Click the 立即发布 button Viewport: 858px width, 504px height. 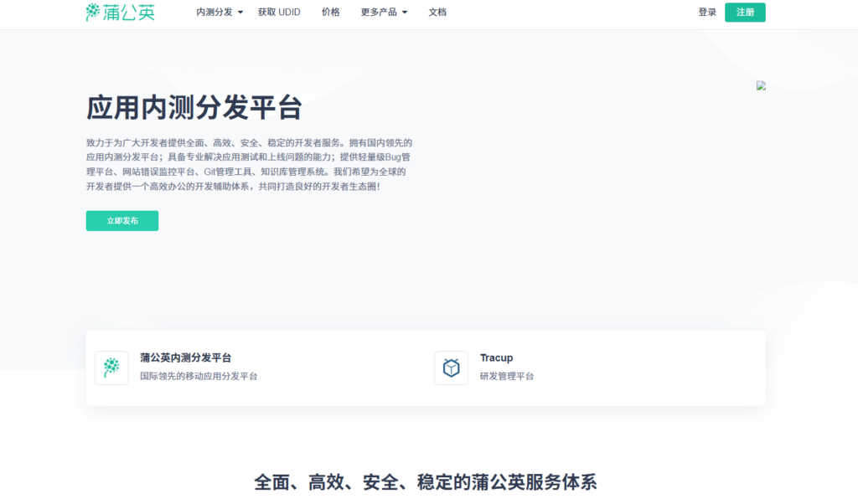tap(121, 220)
